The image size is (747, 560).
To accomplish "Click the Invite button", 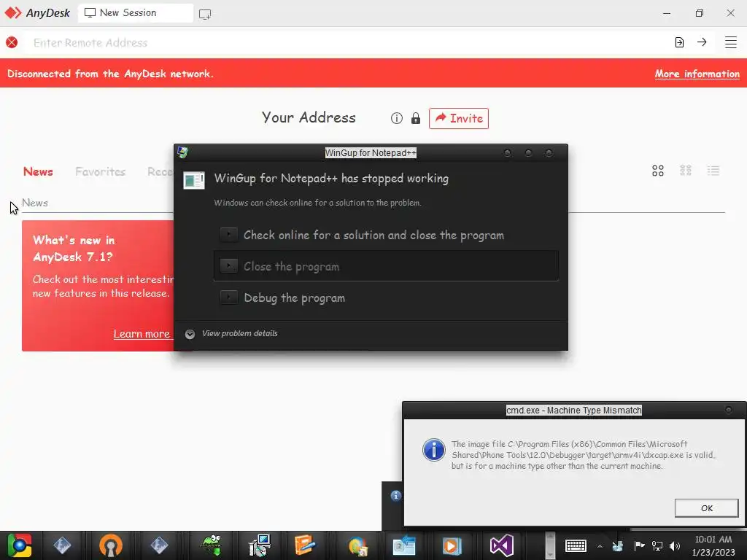I will click(459, 118).
